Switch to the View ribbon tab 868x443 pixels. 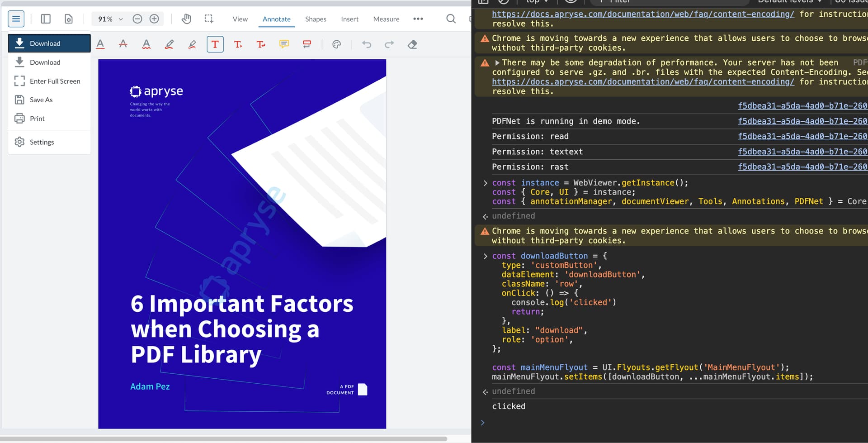pos(240,19)
